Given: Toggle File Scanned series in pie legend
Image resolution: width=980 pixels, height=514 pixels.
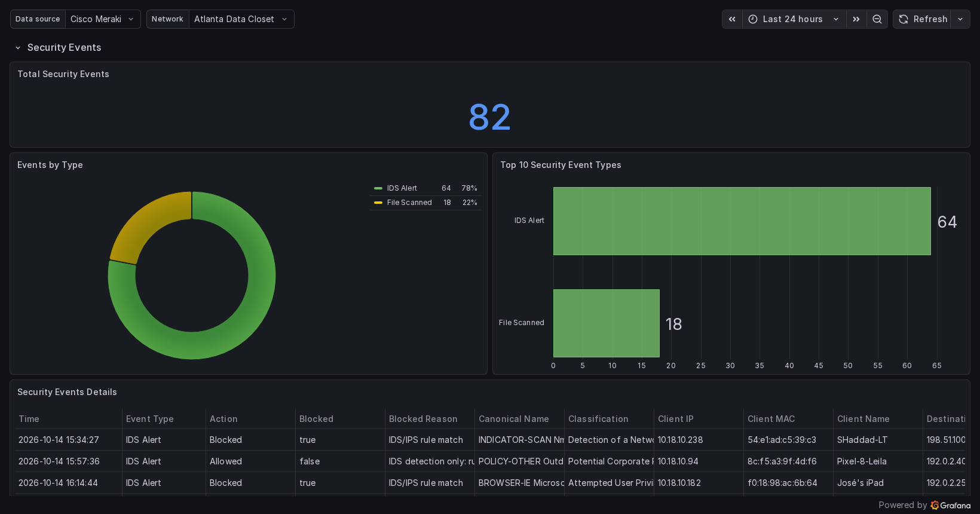Looking at the screenshot, I should 409,203.
